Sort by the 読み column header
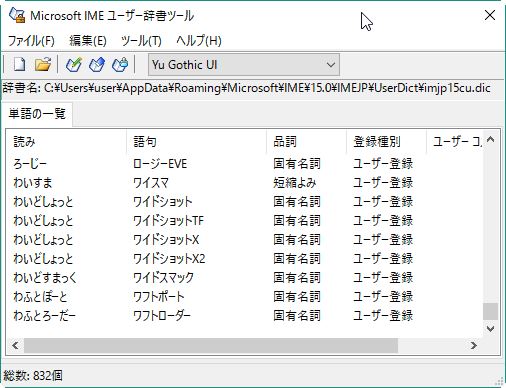The height and width of the screenshot is (388, 506). pos(66,142)
